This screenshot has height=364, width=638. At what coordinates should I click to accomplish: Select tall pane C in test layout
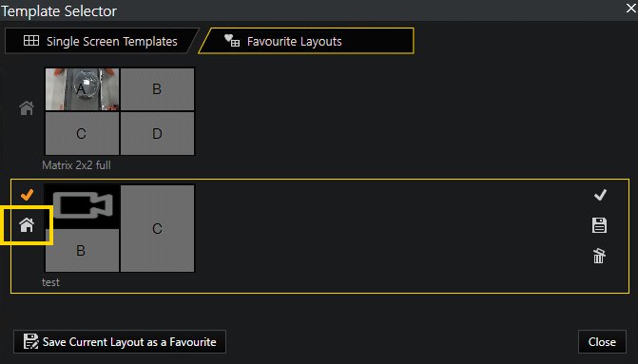[x=158, y=228]
